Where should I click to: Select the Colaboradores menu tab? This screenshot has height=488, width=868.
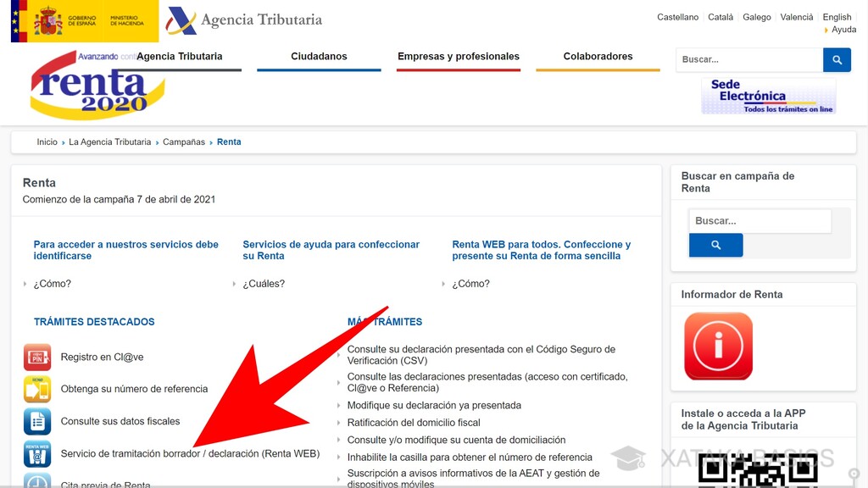598,57
